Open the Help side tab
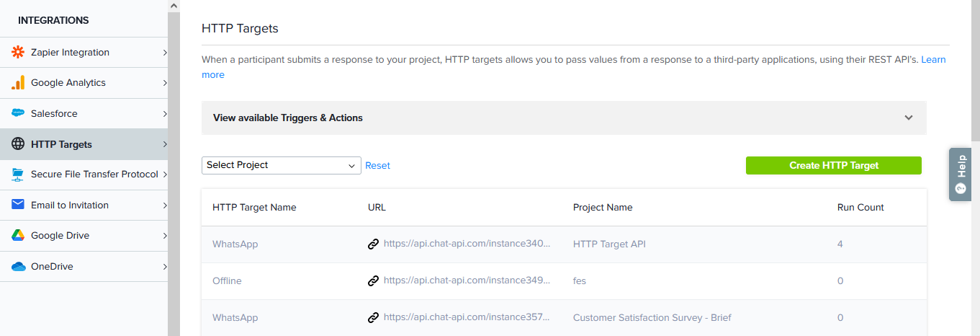Viewport: 980px width, 336px height. pyautogui.click(x=960, y=174)
